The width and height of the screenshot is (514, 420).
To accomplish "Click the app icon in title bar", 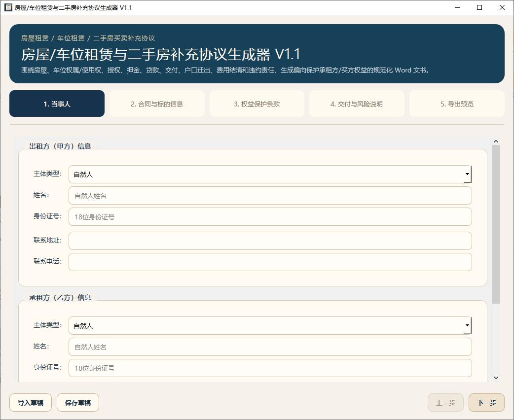I will [x=8, y=7].
